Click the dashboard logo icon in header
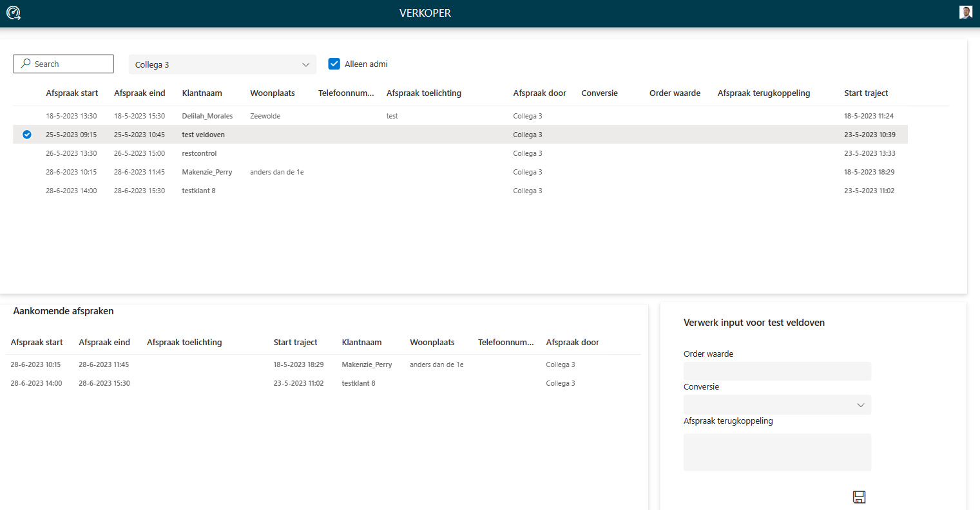The height and width of the screenshot is (510, 980). pyautogui.click(x=14, y=13)
